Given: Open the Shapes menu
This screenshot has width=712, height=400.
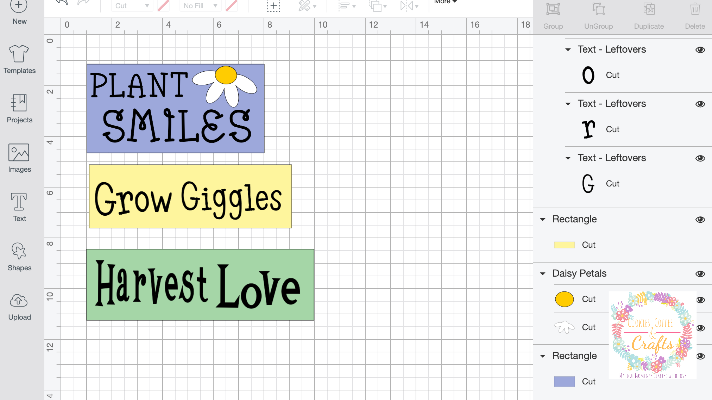Looking at the screenshot, I should [x=19, y=257].
